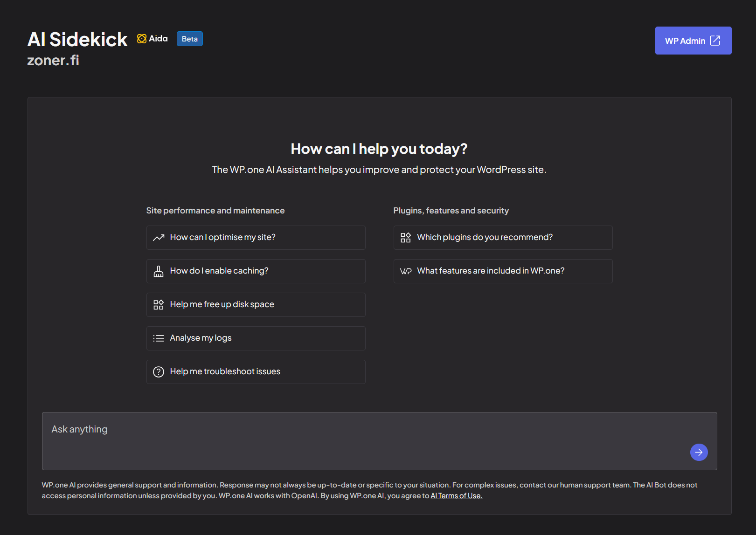The width and height of the screenshot is (756, 535).
Task: Select the "Analyse my logs" prompt
Action: (256, 338)
